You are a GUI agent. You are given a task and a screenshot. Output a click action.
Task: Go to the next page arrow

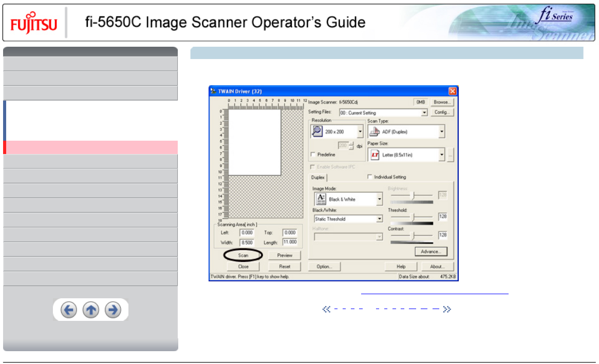pyautogui.click(x=113, y=310)
